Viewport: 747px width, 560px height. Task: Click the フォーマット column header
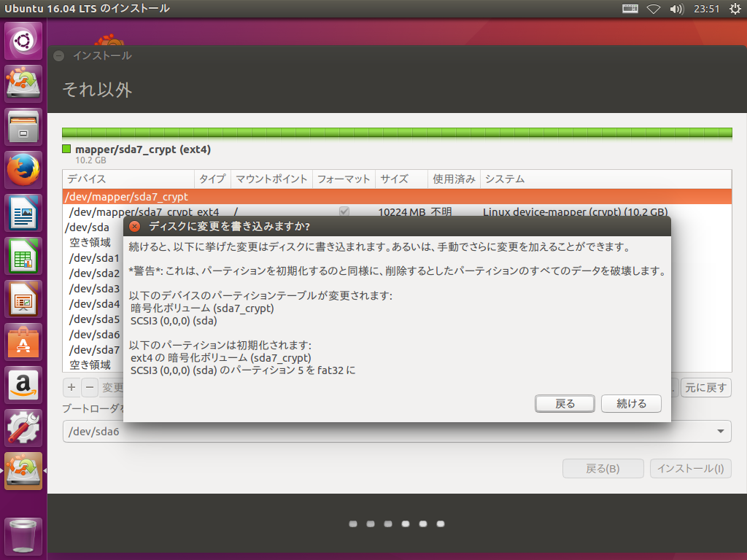pyautogui.click(x=344, y=179)
